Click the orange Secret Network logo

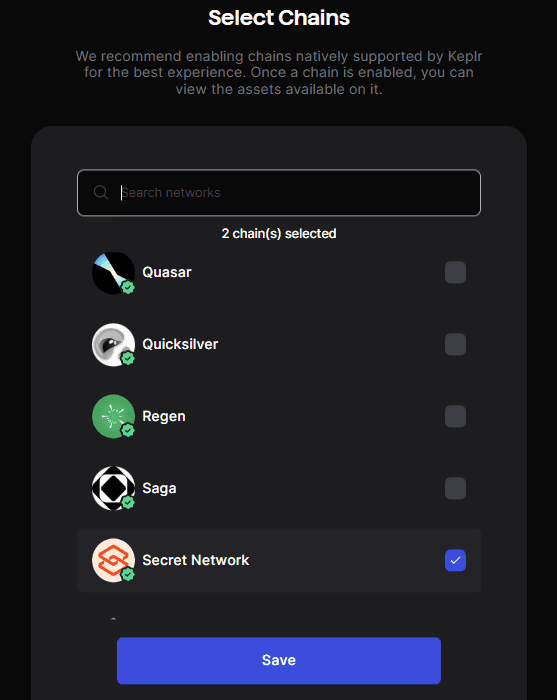click(113, 560)
